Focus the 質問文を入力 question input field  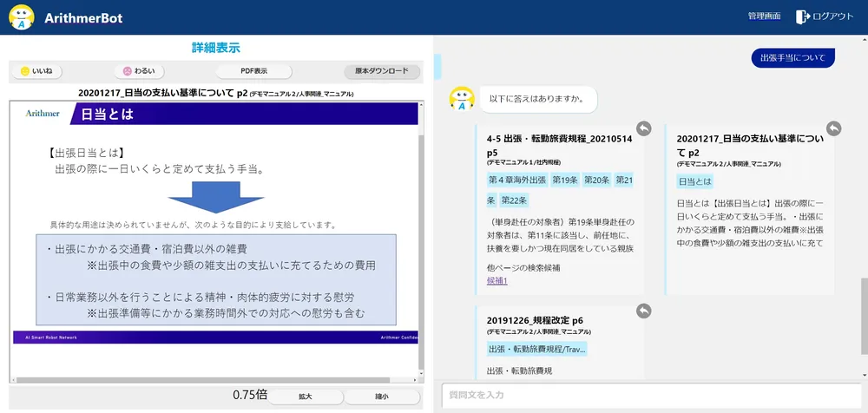[651, 396]
